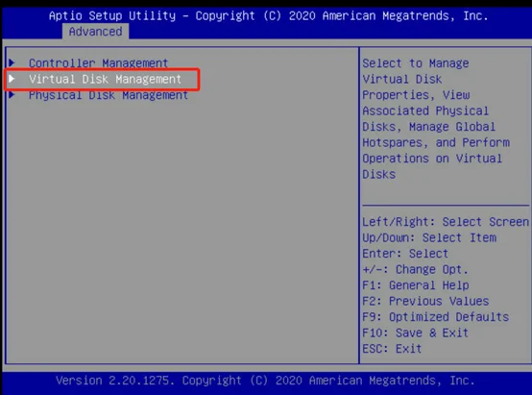
Task: Click the 'F9: Optimized Defaults' hint
Action: [436, 317]
